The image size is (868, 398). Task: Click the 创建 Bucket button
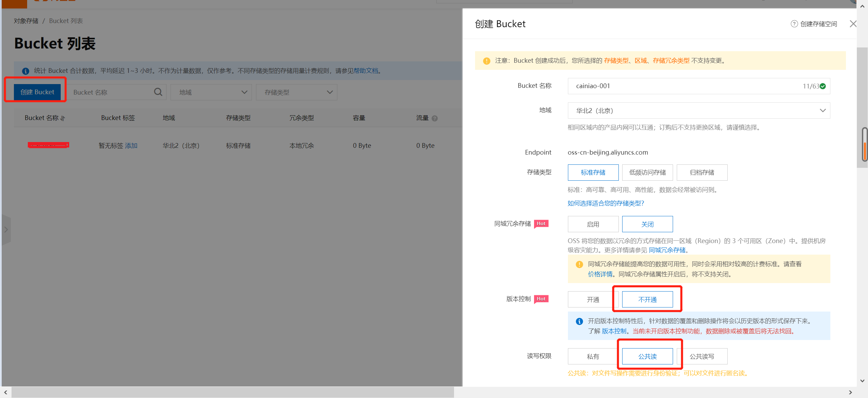[x=37, y=92]
